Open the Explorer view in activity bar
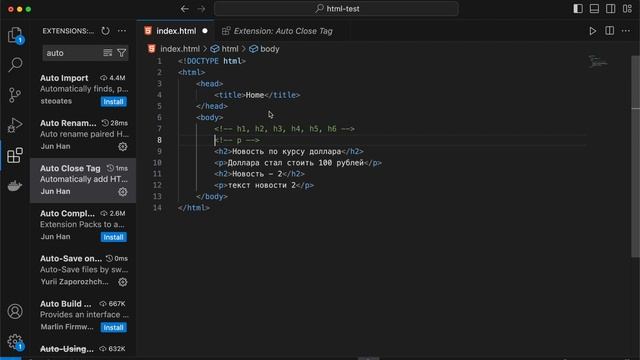The width and height of the screenshot is (640, 360). [15, 35]
